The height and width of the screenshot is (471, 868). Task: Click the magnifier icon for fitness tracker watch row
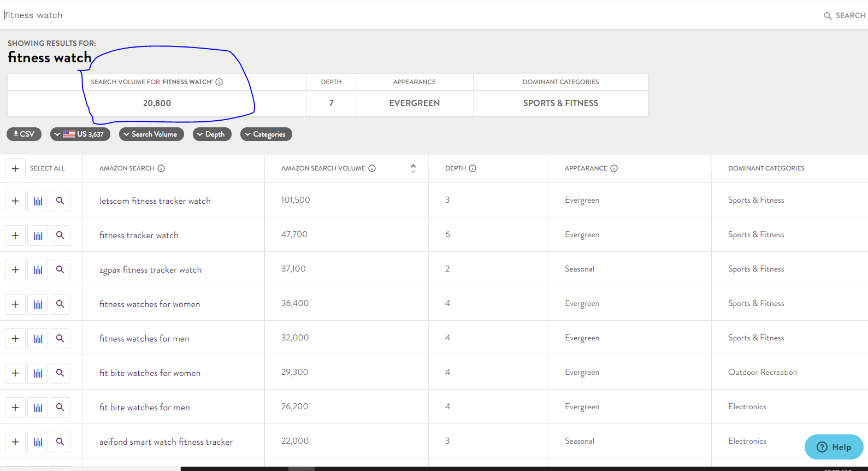coord(60,236)
